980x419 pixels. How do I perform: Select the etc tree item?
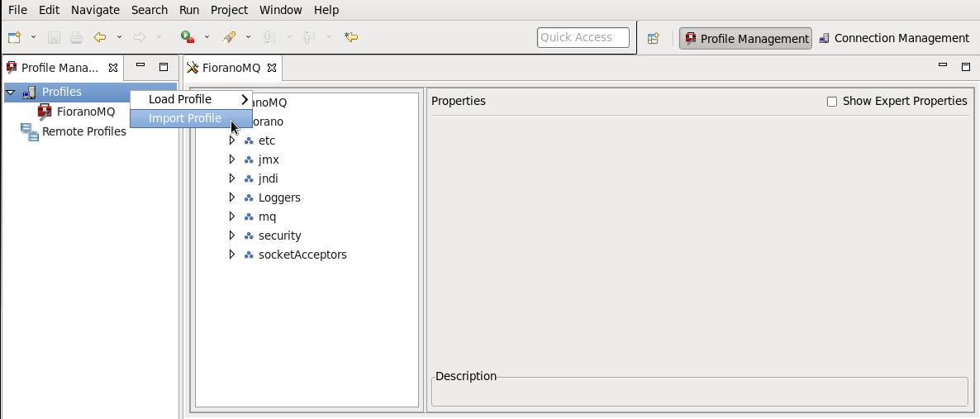point(267,140)
